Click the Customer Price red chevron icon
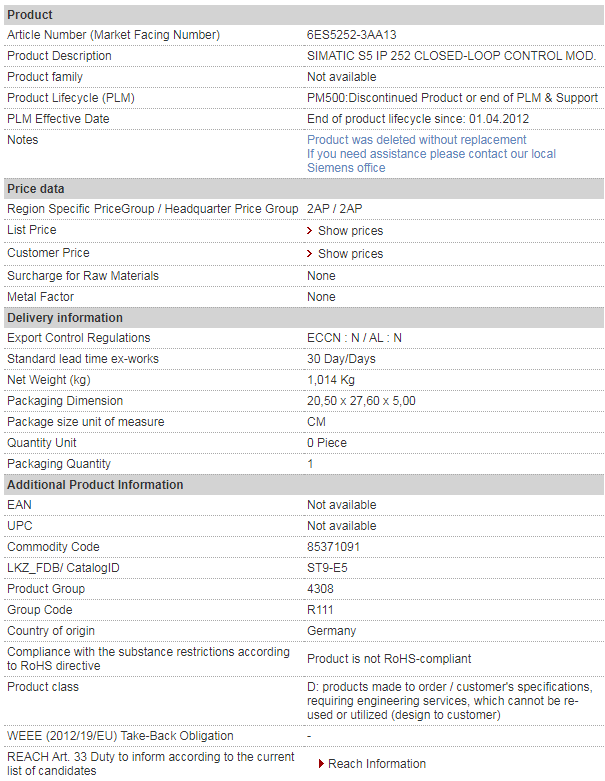The image size is (605, 781). click(x=309, y=254)
